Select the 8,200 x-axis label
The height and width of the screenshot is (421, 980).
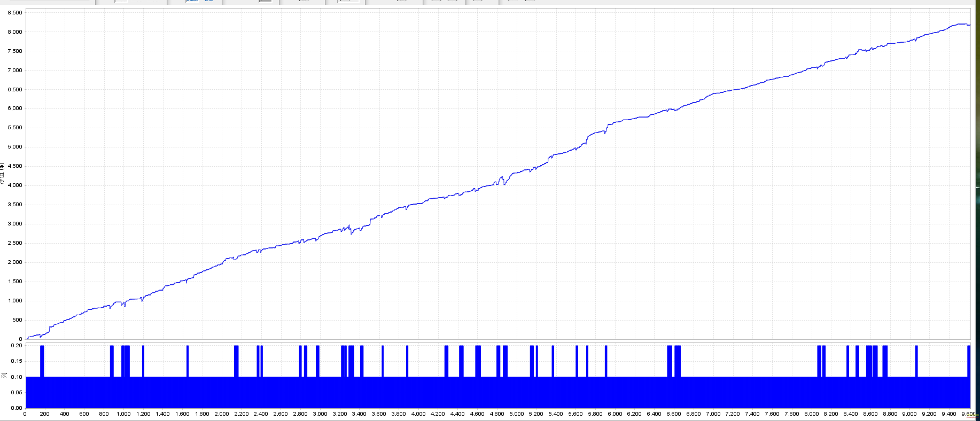(831, 414)
